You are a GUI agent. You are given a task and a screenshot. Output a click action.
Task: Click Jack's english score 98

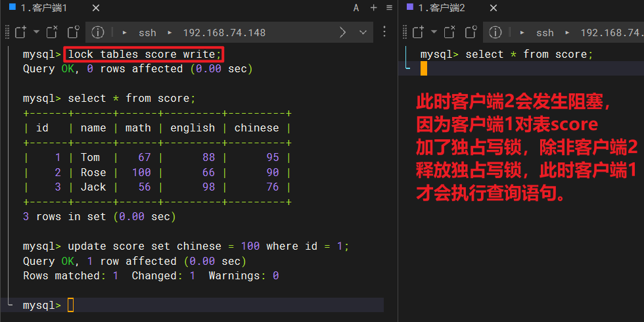tap(209, 187)
